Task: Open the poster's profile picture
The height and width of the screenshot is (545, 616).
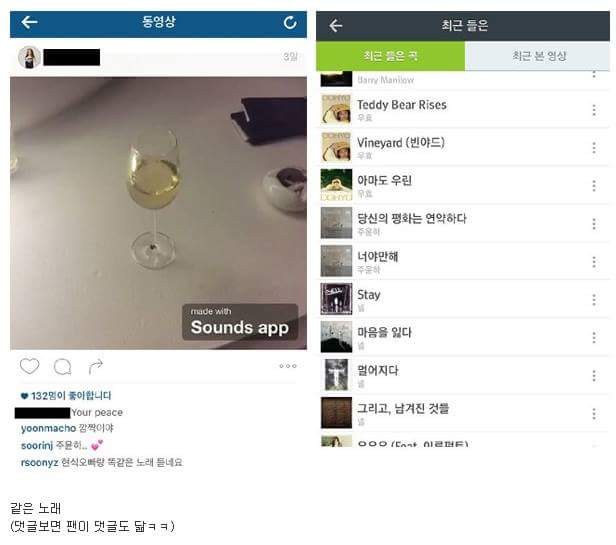Action: tap(29, 57)
